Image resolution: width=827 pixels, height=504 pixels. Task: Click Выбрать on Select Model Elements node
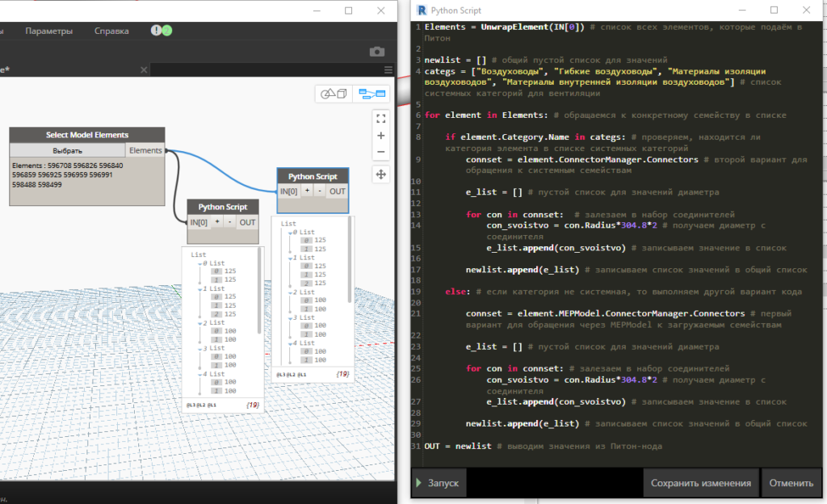pos(68,150)
